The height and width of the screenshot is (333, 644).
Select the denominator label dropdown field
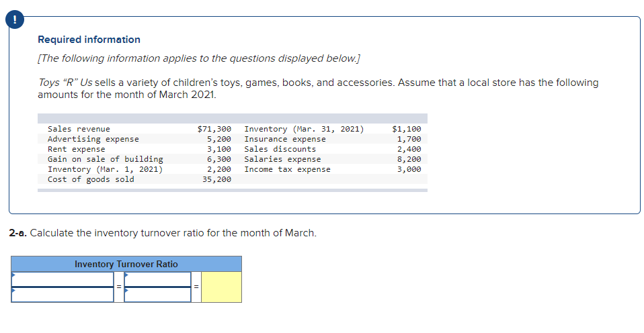point(63,295)
